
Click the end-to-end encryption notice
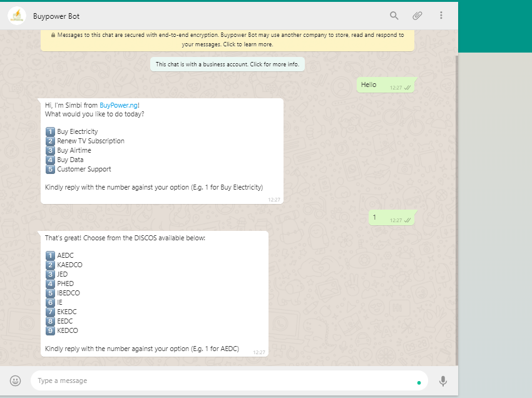(227, 39)
